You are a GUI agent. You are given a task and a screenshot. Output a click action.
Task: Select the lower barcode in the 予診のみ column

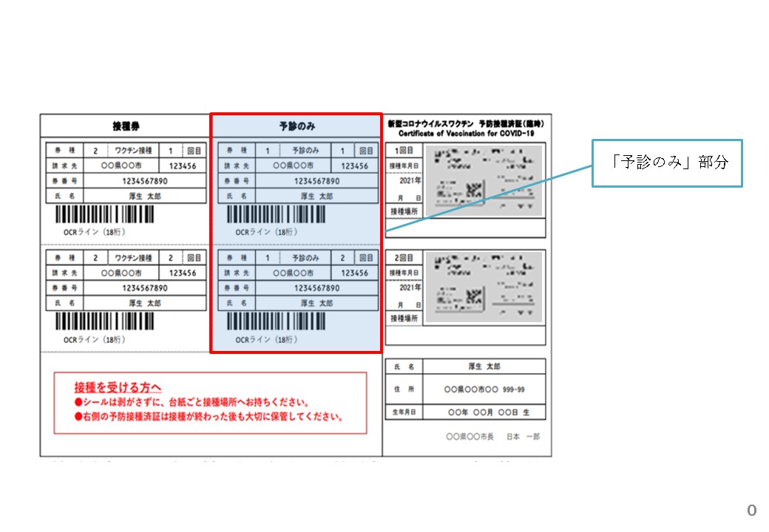tap(276, 321)
